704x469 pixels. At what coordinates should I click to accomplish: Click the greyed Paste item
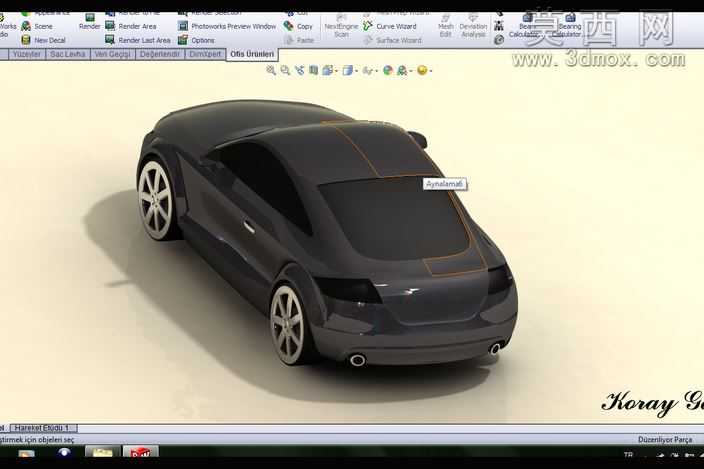(x=299, y=40)
